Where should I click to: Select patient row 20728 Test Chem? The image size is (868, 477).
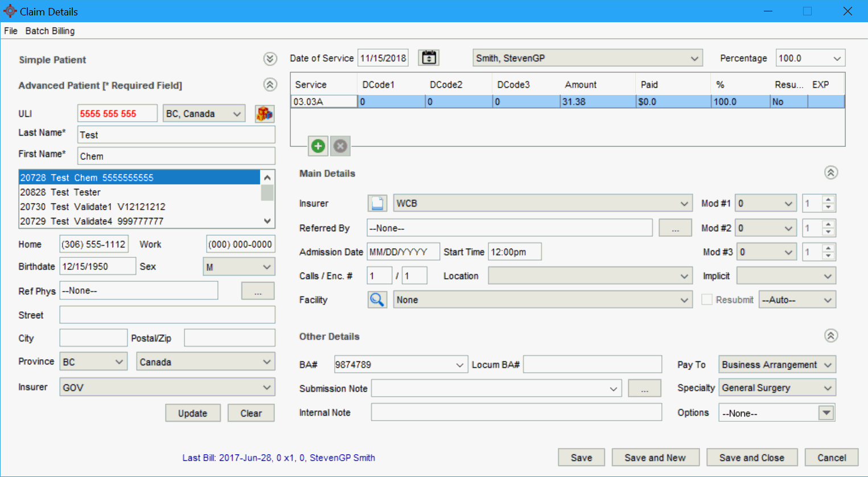coord(139,178)
